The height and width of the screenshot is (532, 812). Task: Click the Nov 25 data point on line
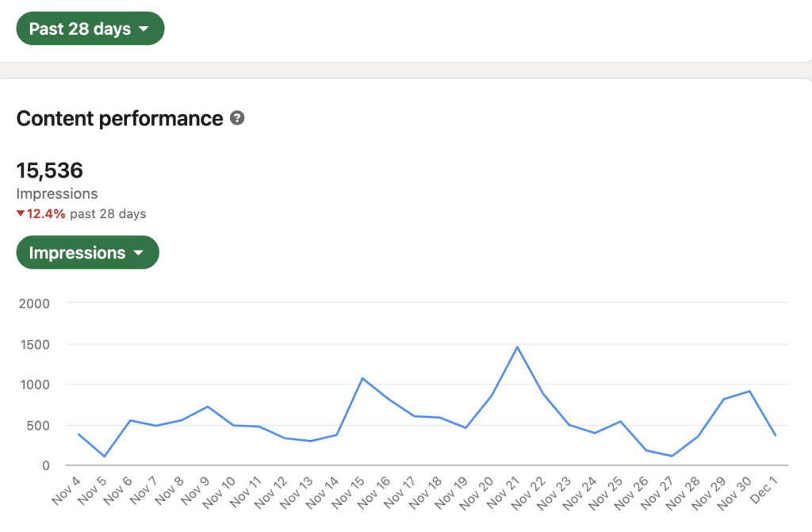[x=620, y=422]
